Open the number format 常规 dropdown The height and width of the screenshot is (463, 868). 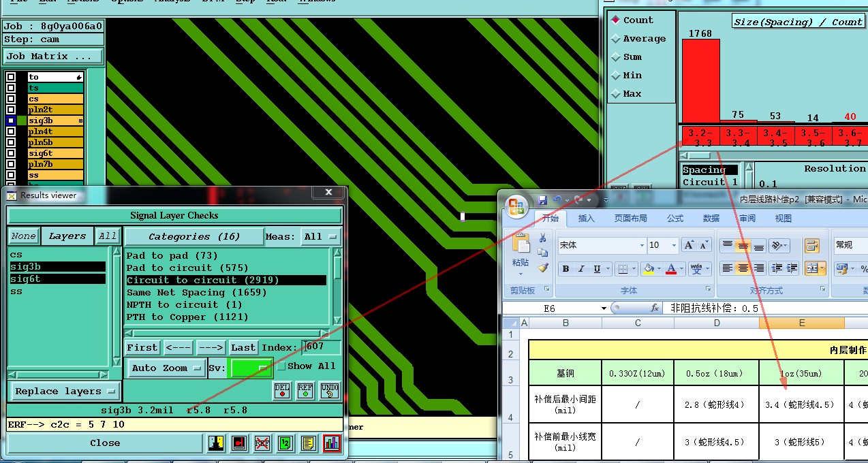(x=850, y=245)
